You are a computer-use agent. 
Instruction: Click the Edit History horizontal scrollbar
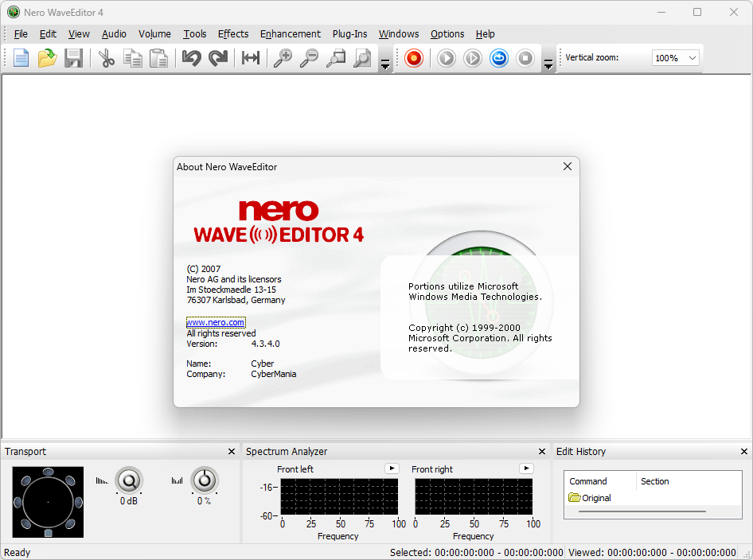[x=642, y=511]
